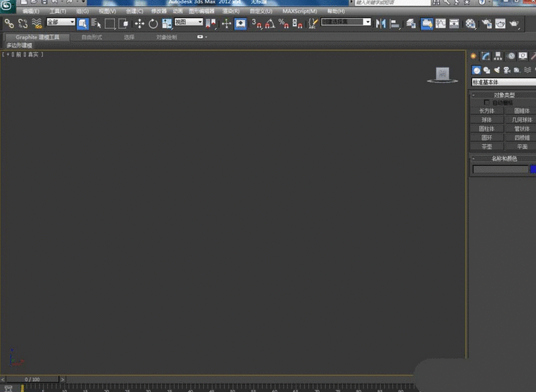The height and width of the screenshot is (392, 536).
Task: Open the Lights creation category
Action: tap(496, 70)
